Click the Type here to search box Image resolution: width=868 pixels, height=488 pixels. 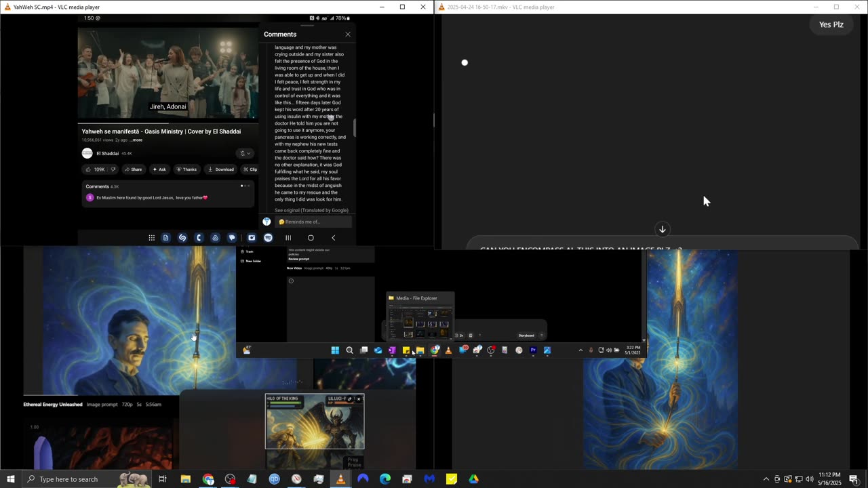click(86, 479)
